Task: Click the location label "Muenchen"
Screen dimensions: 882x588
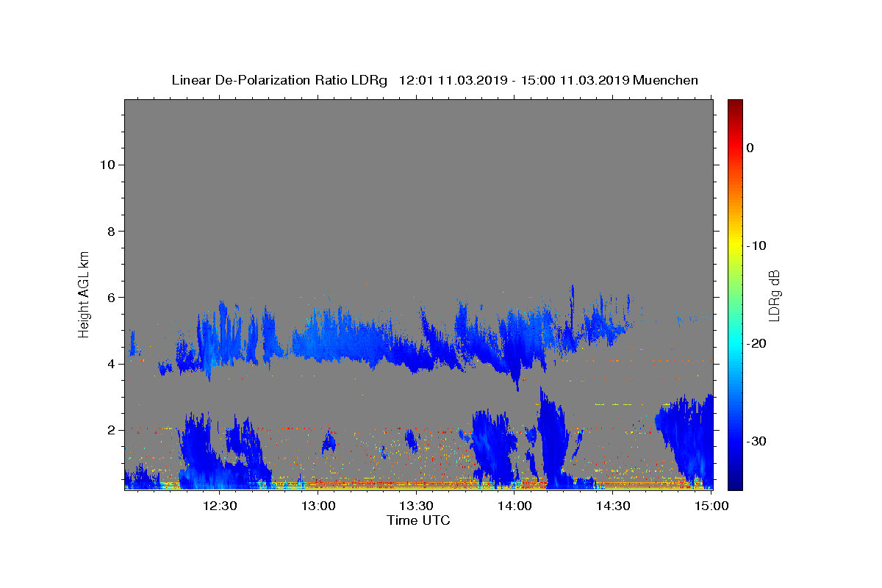Action: click(x=665, y=80)
